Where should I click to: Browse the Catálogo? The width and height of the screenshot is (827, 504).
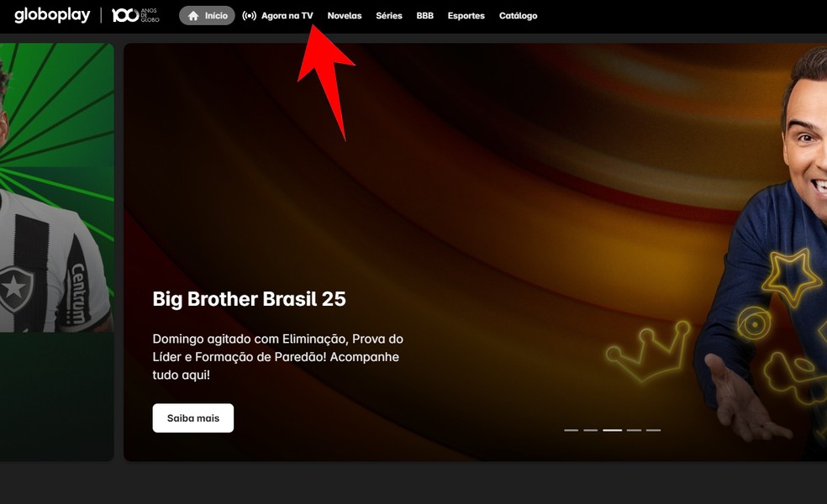click(518, 16)
